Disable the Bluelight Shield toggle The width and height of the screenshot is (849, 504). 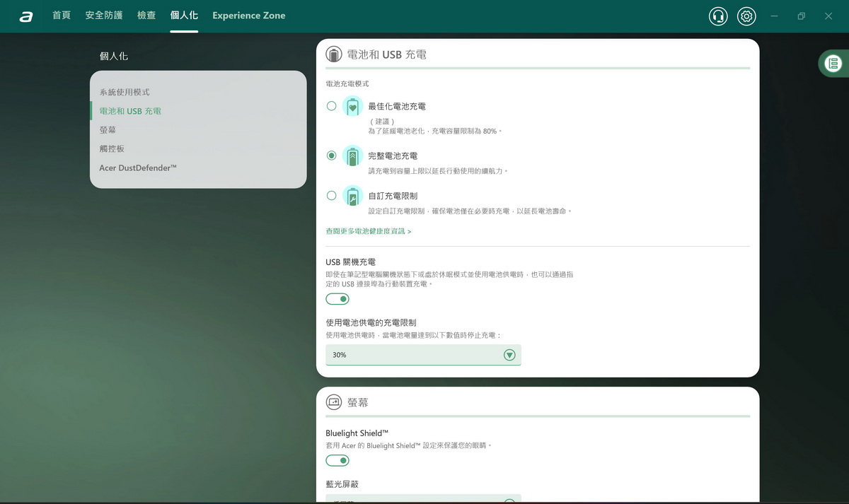337,461
